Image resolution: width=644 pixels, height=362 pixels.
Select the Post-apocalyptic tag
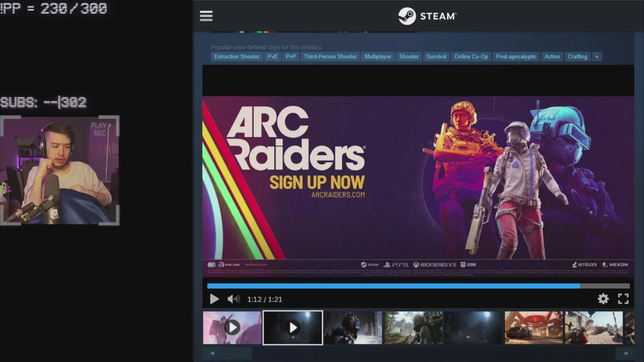pyautogui.click(x=516, y=57)
